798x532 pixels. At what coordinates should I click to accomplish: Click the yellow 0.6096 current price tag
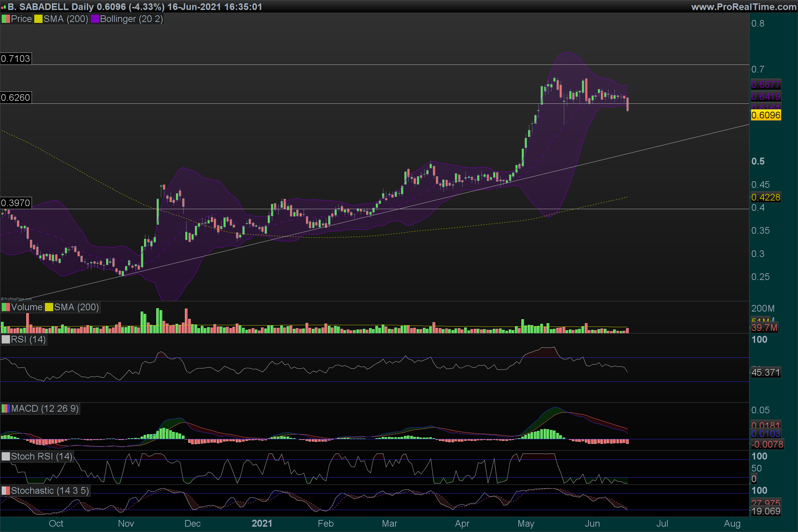766,115
